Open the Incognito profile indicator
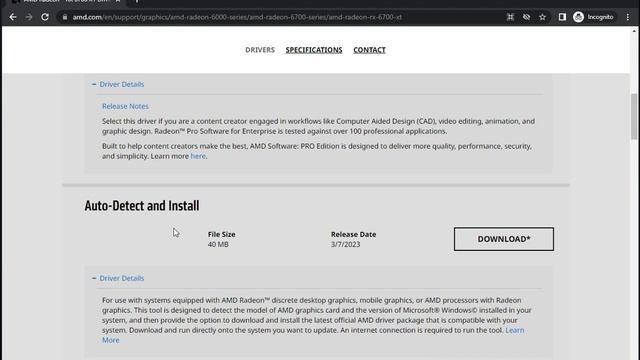This screenshot has height=360, width=640. pyautogui.click(x=593, y=17)
